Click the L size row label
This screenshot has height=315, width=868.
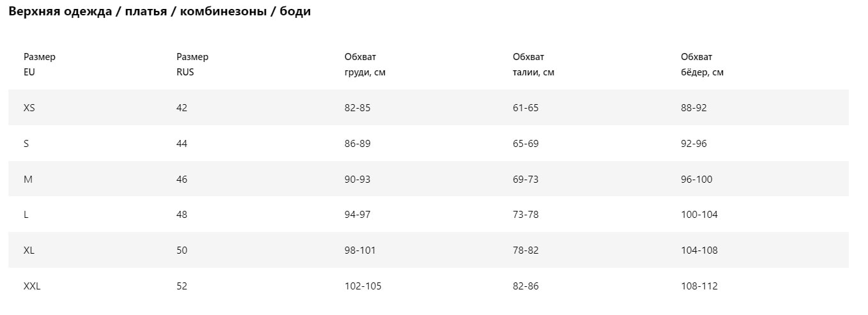tap(26, 215)
